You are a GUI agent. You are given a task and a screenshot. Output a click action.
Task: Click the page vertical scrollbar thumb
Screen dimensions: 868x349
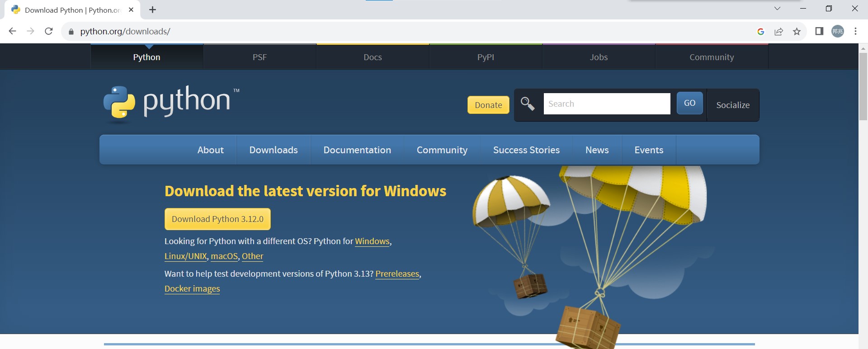coord(863,86)
